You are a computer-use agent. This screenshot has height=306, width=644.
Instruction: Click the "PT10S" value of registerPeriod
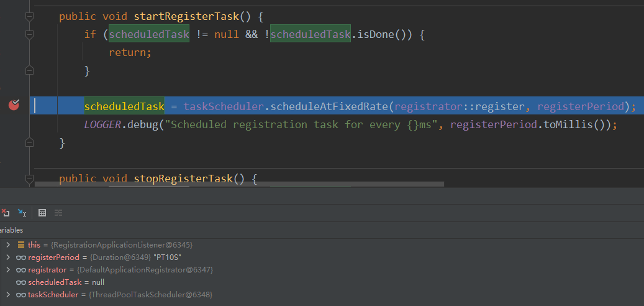167,257
